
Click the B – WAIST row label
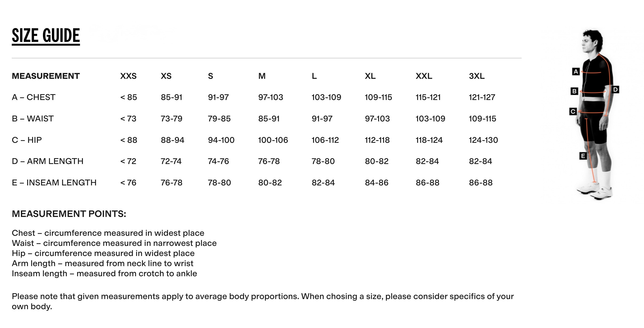[x=33, y=118]
